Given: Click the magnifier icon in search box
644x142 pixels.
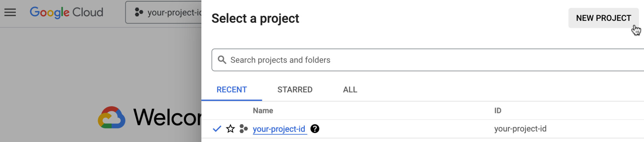Looking at the screenshot, I should click(x=222, y=60).
